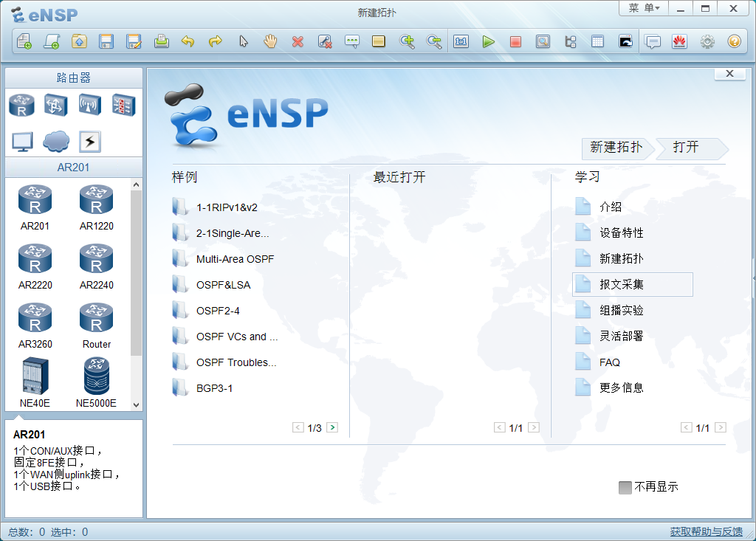Select the connection cable lightning icon
The width and height of the screenshot is (756, 541).
(x=90, y=142)
